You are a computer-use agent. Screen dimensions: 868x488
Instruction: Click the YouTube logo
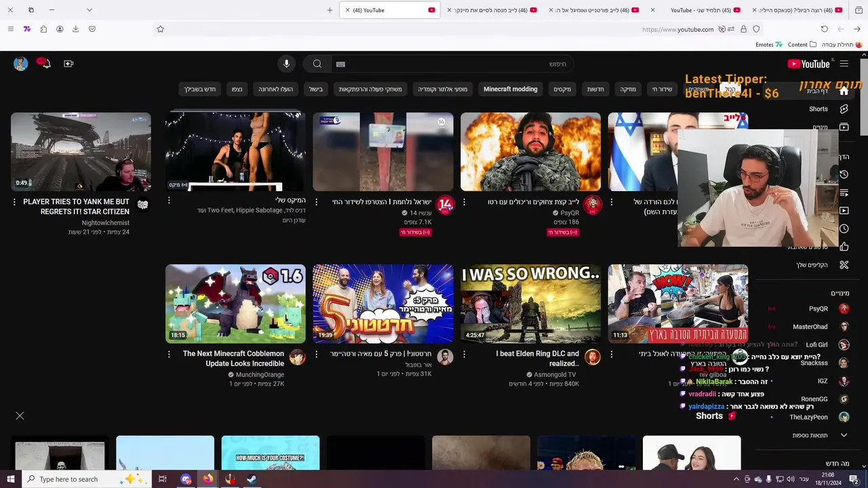click(x=808, y=64)
